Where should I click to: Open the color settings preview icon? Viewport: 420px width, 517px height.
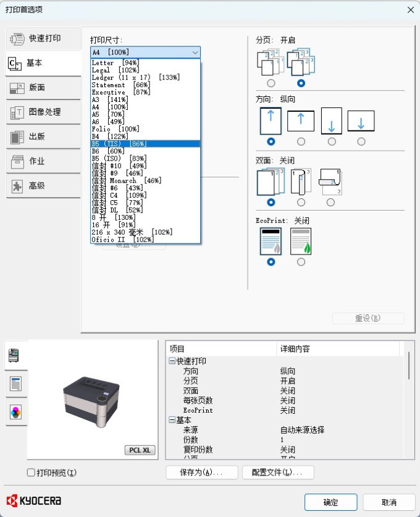tap(15, 412)
